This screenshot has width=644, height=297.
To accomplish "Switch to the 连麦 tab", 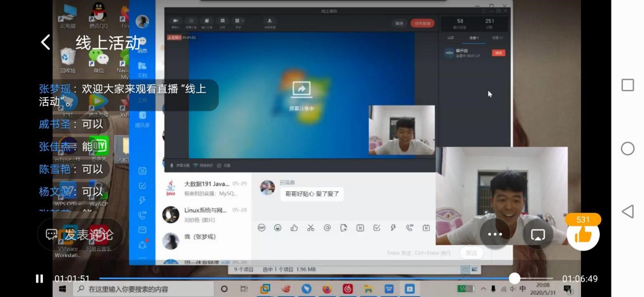I will (x=474, y=38).
